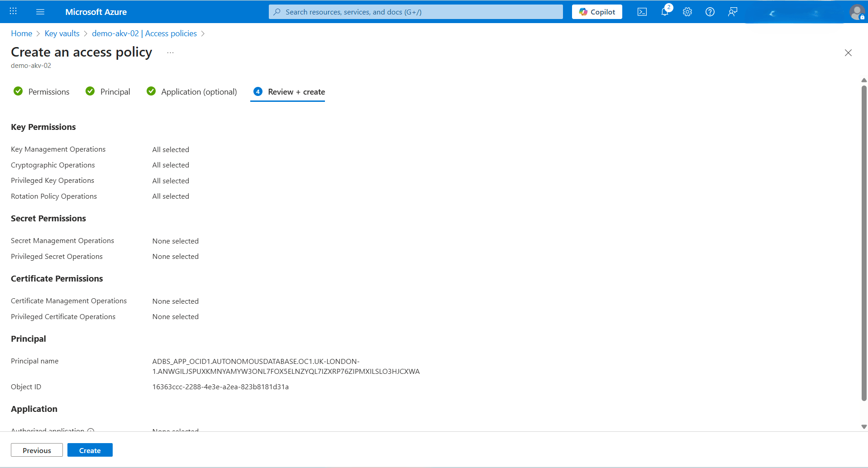868x468 pixels.
Task: Click the search resources input field
Action: coord(415,12)
